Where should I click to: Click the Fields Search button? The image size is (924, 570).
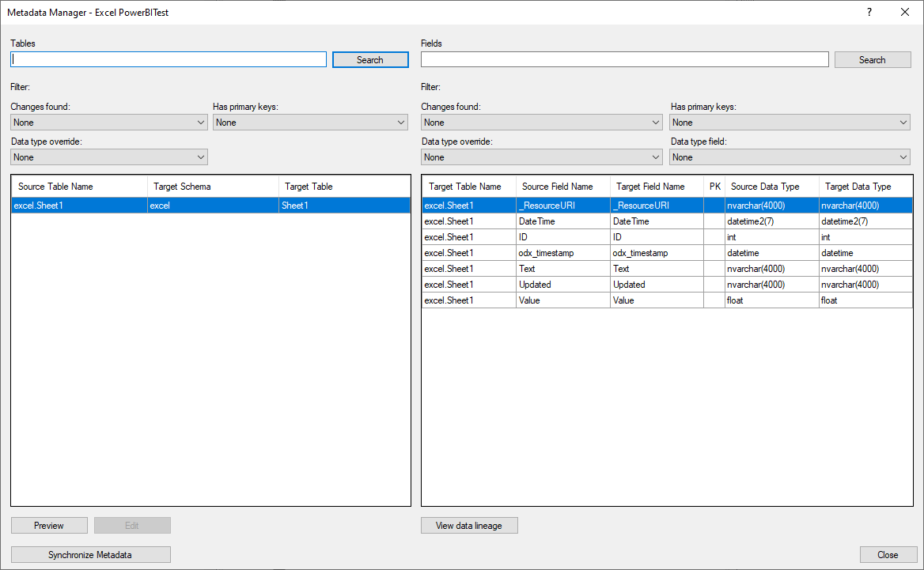click(x=872, y=59)
